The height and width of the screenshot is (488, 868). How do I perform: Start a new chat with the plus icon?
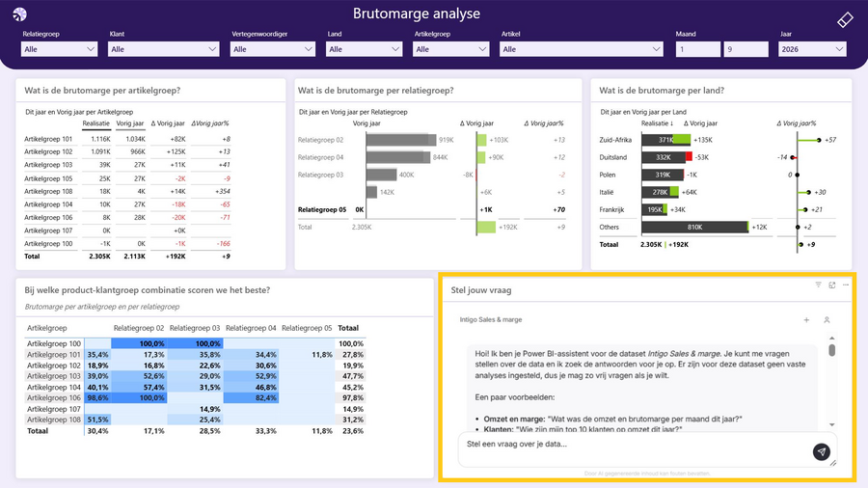coord(806,320)
